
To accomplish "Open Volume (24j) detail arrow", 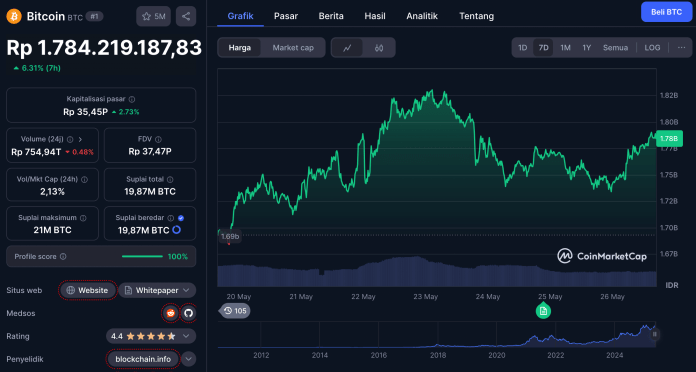I will point(80,139).
